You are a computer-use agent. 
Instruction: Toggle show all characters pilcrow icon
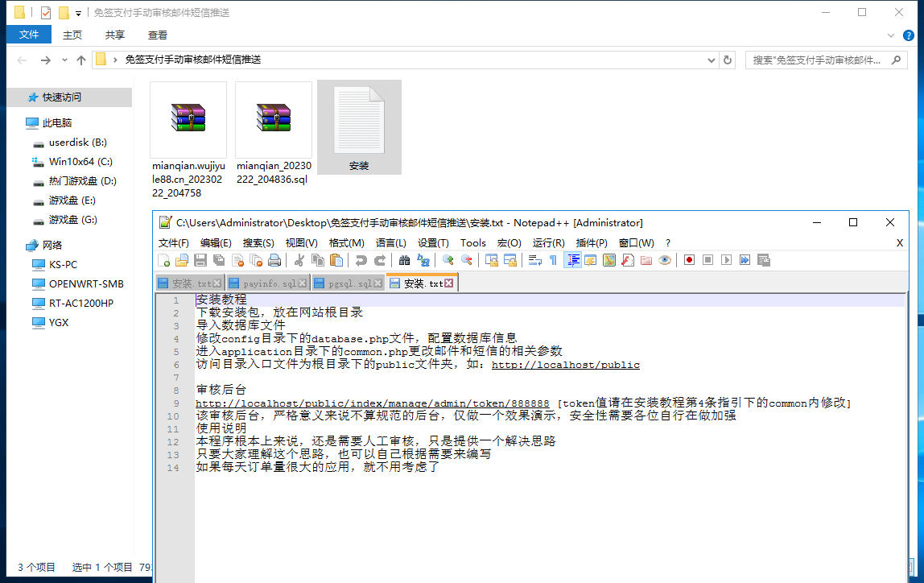(x=553, y=260)
